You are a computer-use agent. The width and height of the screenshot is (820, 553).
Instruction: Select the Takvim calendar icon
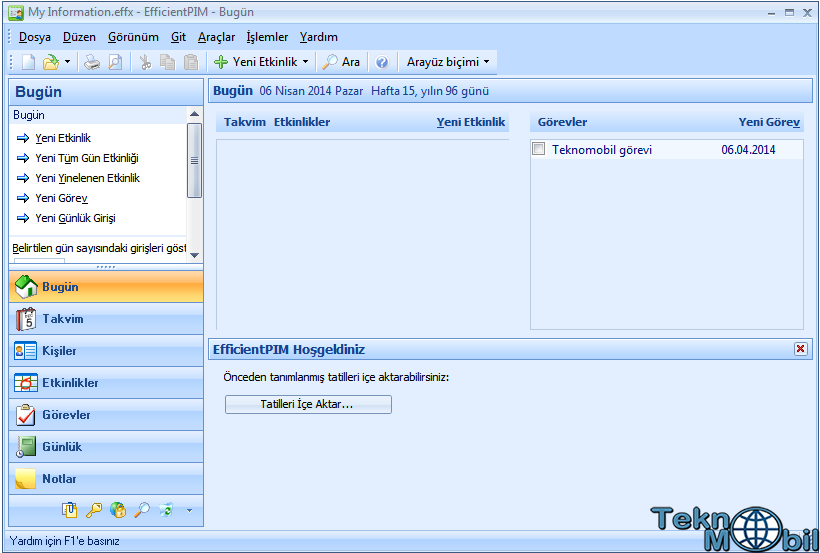click(26, 319)
